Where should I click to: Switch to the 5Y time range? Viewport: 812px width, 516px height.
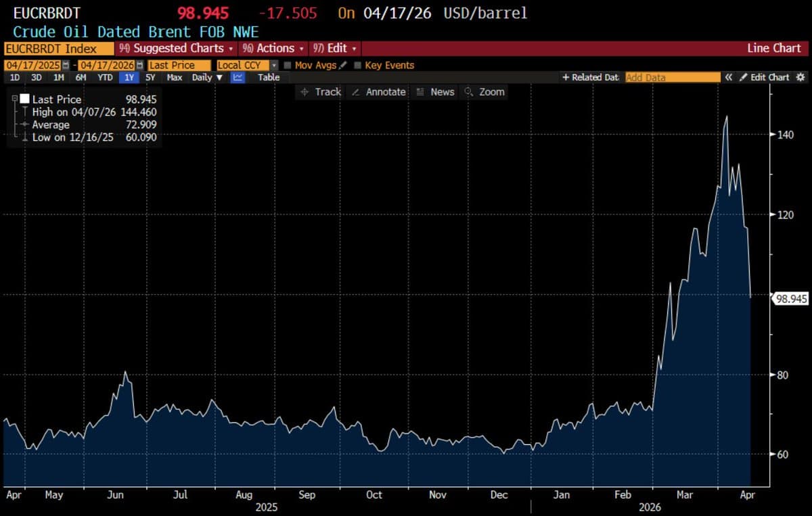[x=150, y=78]
